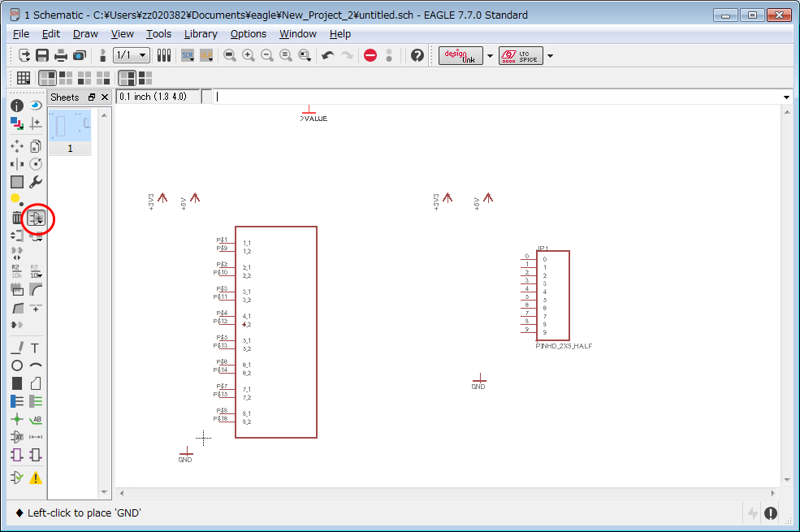Undo the last action
This screenshot has height=532, width=800.
tap(327, 55)
